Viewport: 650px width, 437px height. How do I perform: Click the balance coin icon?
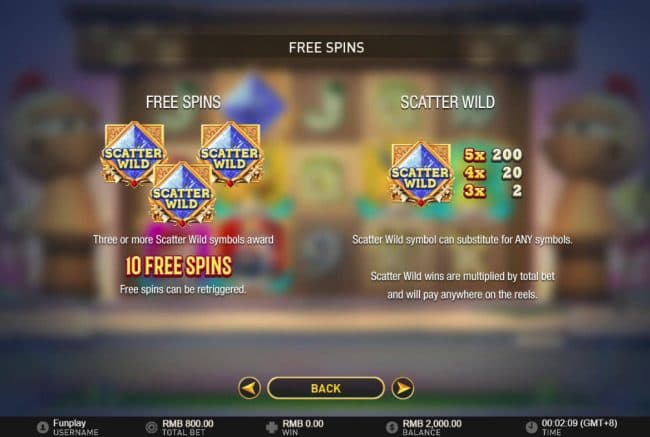(392, 427)
